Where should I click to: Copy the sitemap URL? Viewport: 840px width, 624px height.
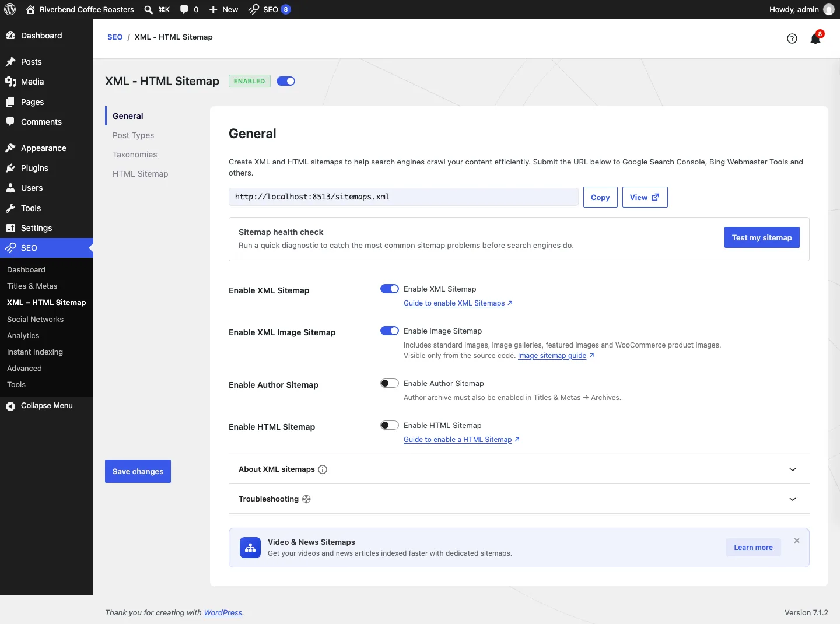tap(600, 197)
